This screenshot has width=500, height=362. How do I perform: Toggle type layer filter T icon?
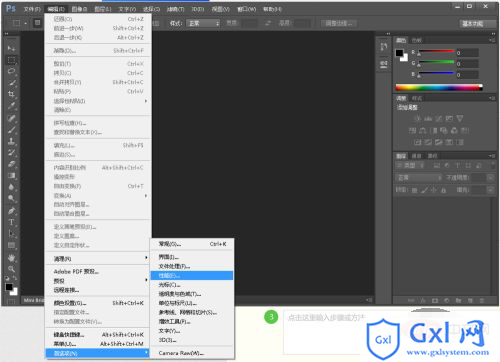tap(457, 165)
